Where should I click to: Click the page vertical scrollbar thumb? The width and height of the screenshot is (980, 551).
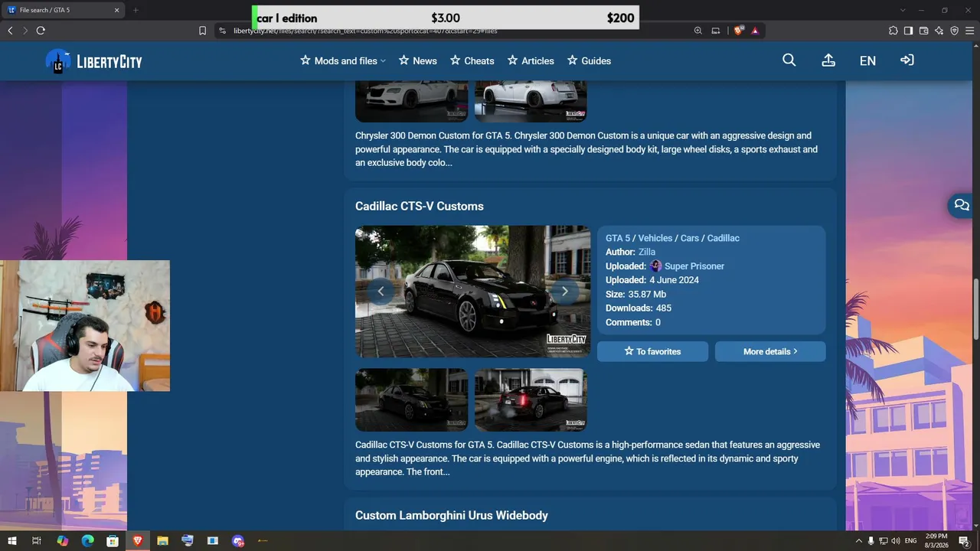coord(975,310)
